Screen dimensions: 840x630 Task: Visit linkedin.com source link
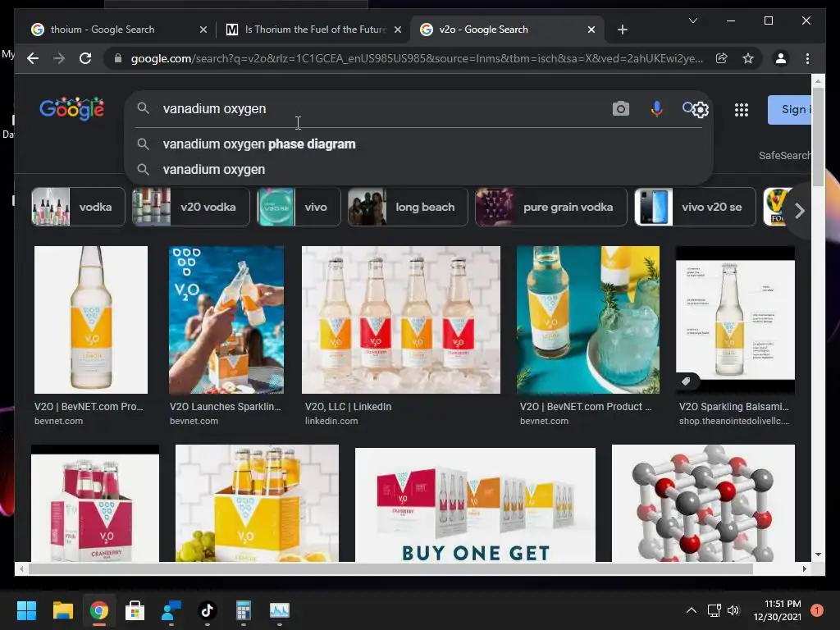click(331, 421)
